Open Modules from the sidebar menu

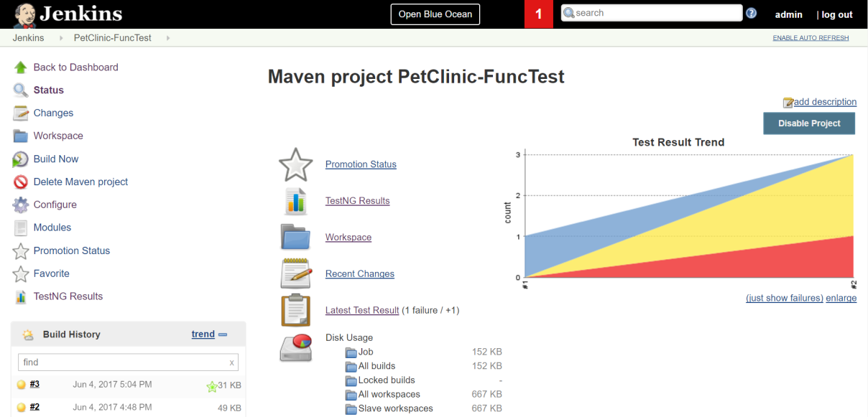[52, 228]
